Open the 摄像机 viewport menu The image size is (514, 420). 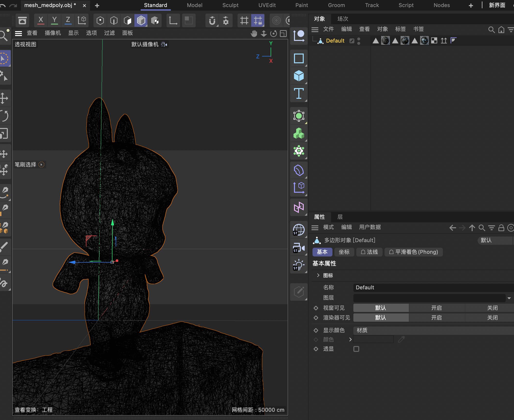point(53,33)
